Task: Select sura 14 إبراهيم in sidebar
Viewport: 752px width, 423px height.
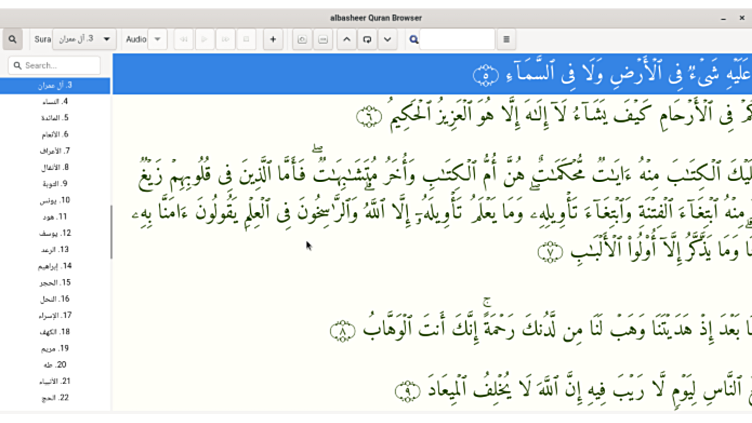Action: coord(55,266)
